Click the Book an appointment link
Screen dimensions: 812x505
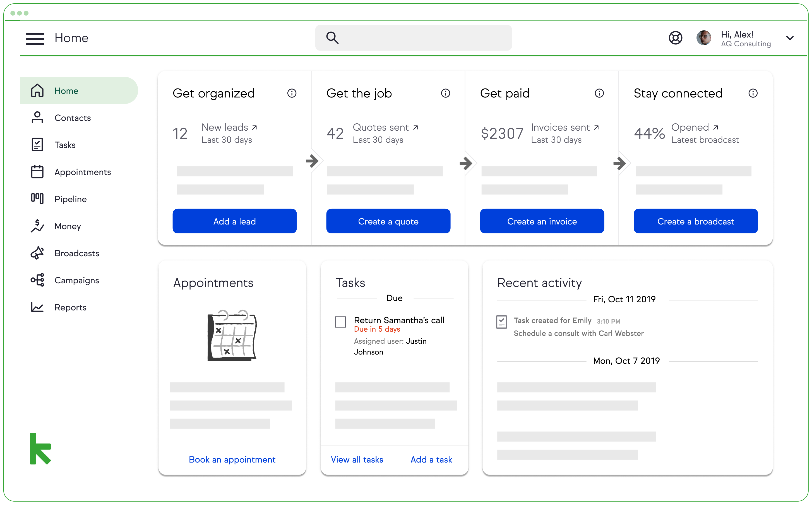[232, 459]
